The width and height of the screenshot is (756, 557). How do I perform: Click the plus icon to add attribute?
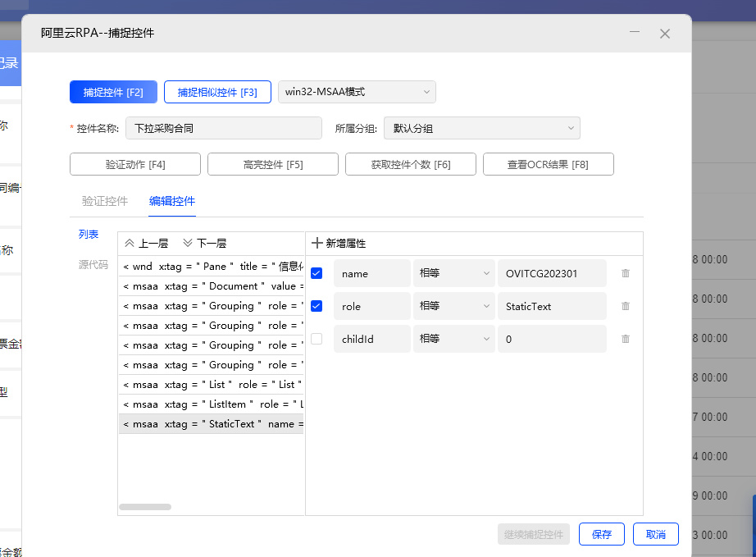pyautogui.click(x=318, y=244)
